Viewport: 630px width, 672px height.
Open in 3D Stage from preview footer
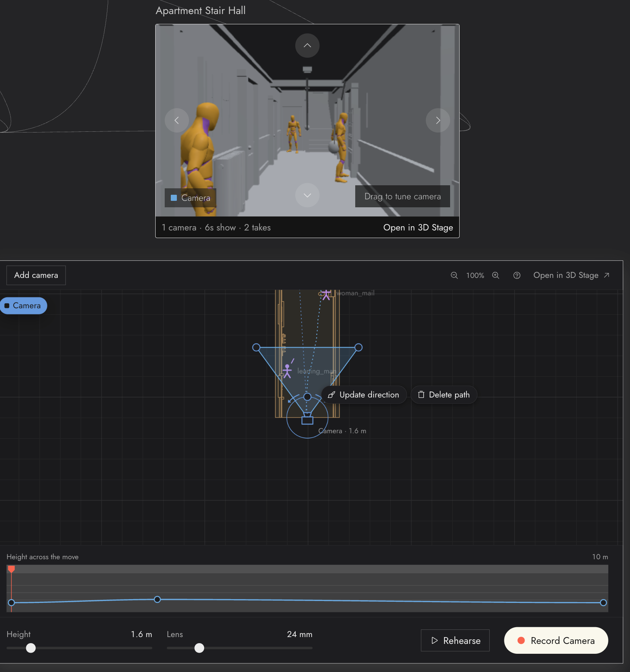click(x=418, y=227)
